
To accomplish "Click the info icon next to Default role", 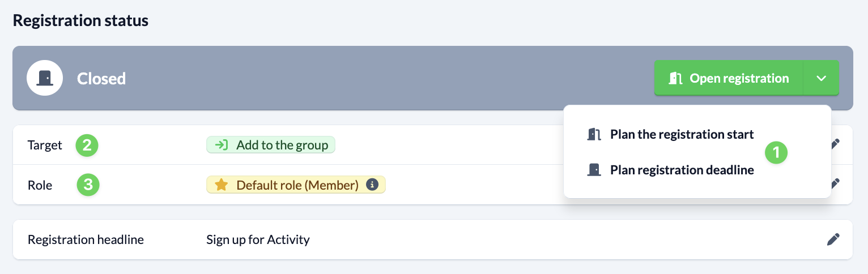I will [372, 185].
